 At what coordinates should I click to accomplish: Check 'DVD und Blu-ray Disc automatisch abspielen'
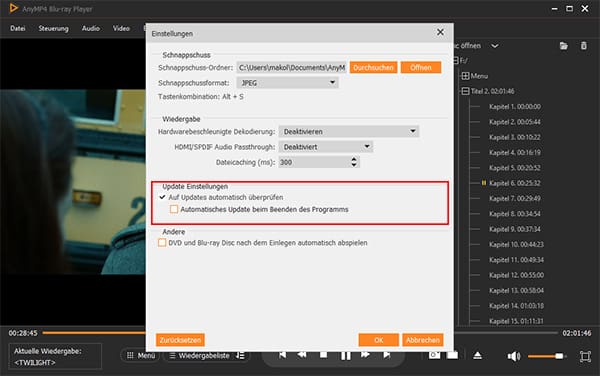tap(162, 243)
